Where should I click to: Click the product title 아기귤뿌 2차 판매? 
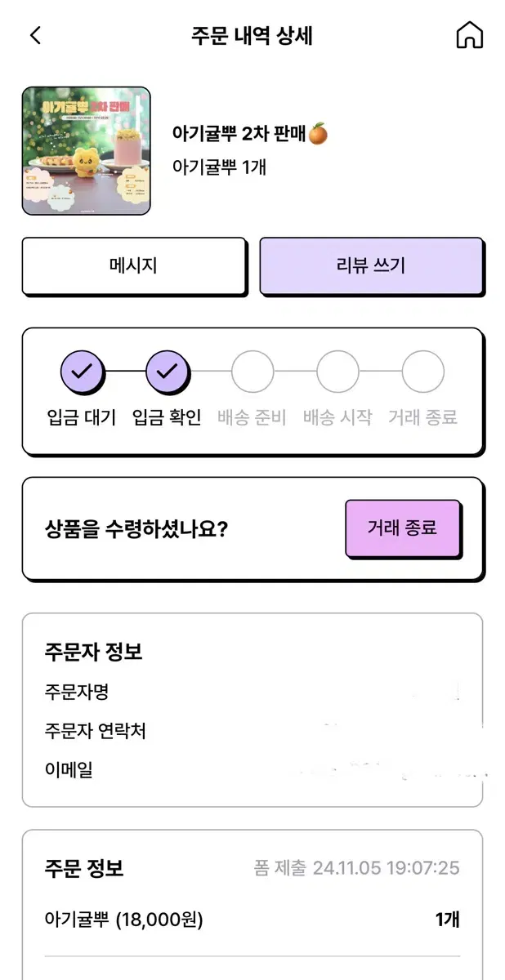coord(239,134)
